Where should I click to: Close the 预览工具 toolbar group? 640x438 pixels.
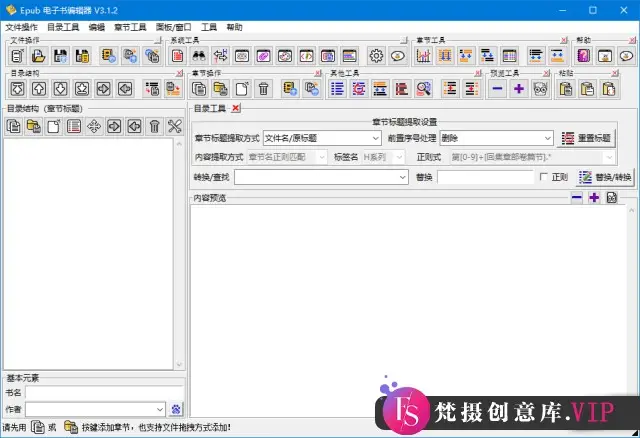click(547, 73)
